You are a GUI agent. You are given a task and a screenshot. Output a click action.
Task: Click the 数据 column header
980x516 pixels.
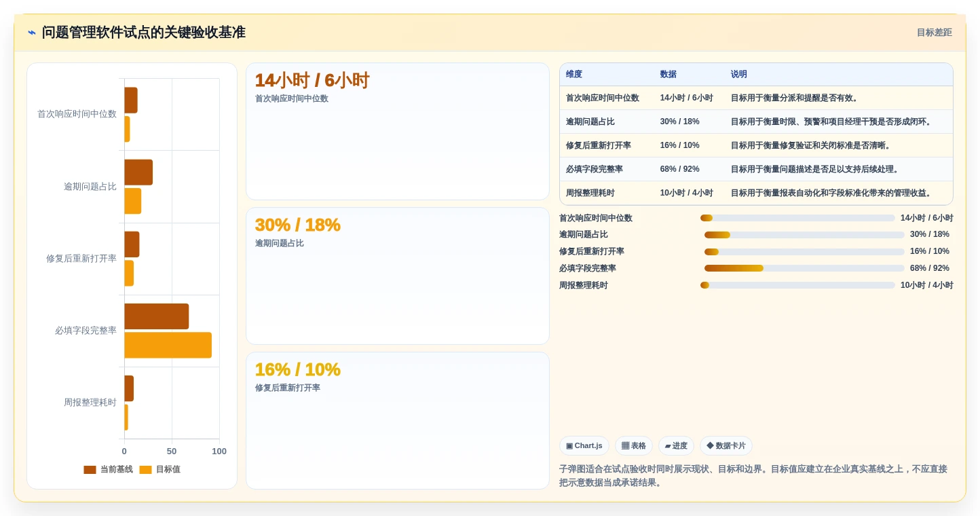pos(668,74)
